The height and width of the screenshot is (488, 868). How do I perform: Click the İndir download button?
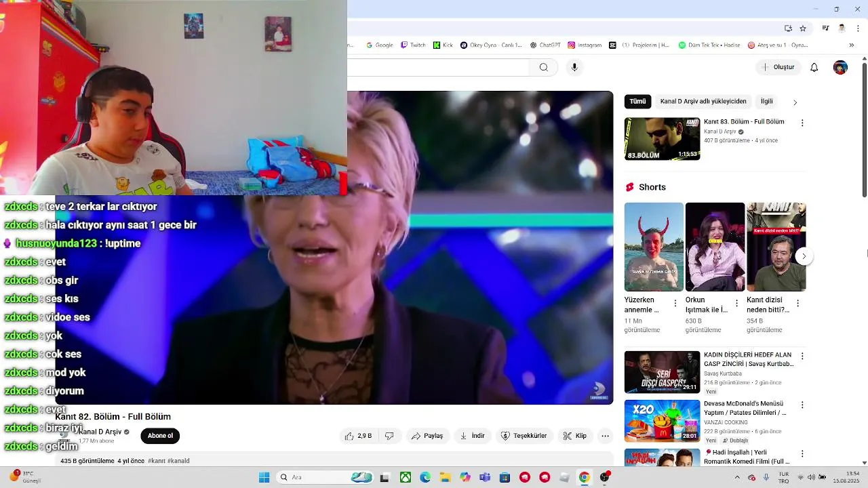(472, 436)
